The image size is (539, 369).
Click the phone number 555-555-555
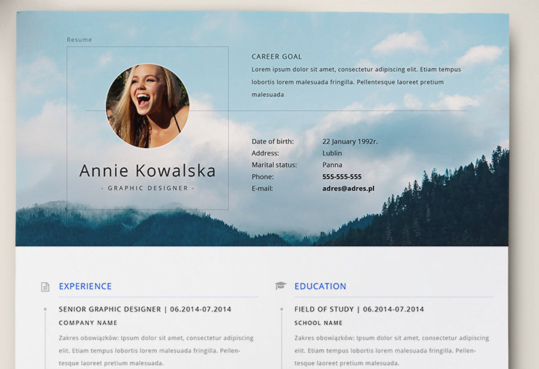pyautogui.click(x=342, y=177)
